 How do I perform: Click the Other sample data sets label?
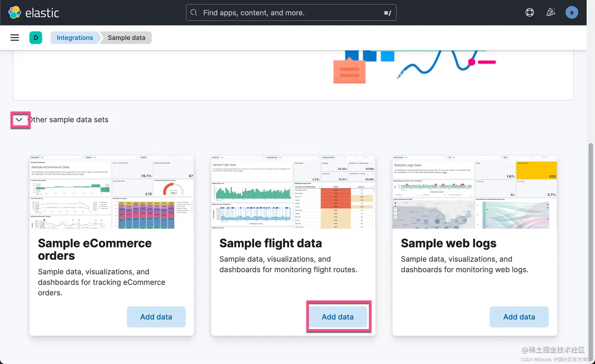(x=68, y=119)
